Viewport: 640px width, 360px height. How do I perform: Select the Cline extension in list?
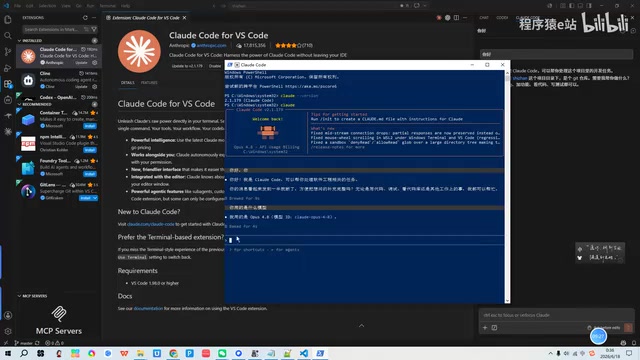59,80
